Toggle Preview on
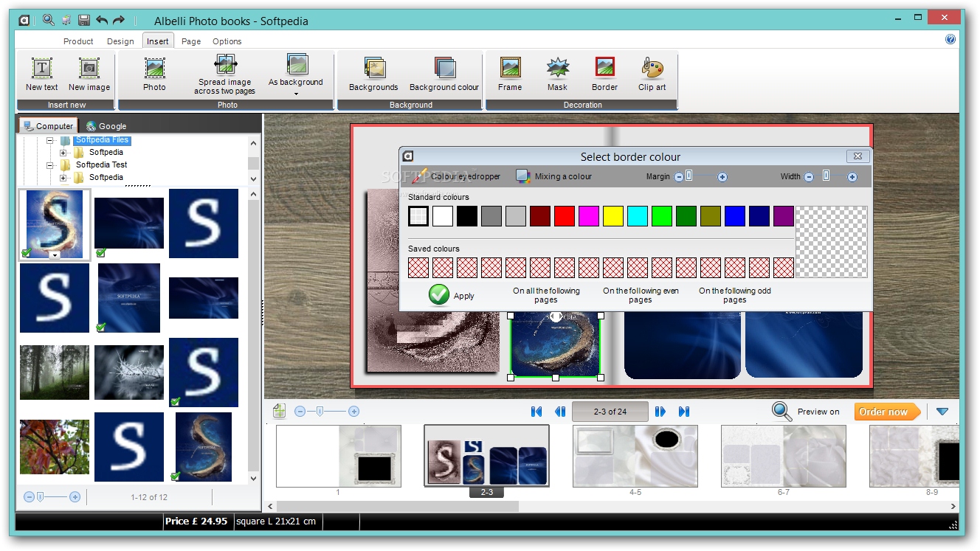 806,412
